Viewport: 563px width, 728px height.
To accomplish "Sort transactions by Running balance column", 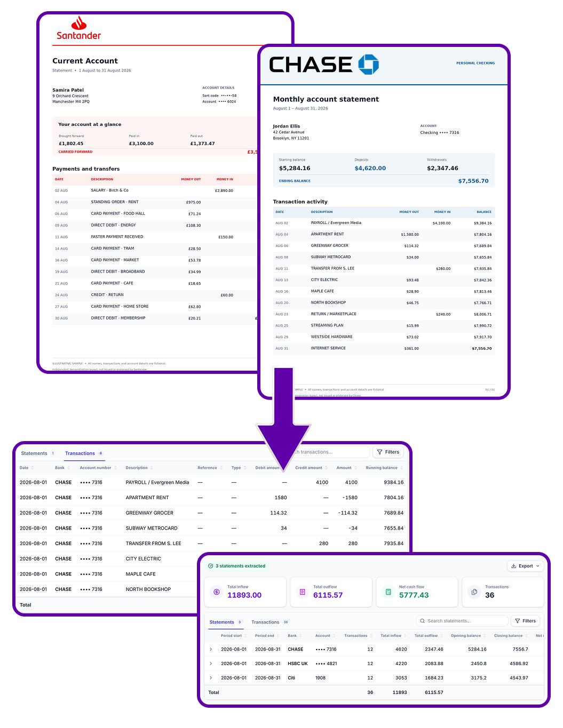I will click(384, 468).
